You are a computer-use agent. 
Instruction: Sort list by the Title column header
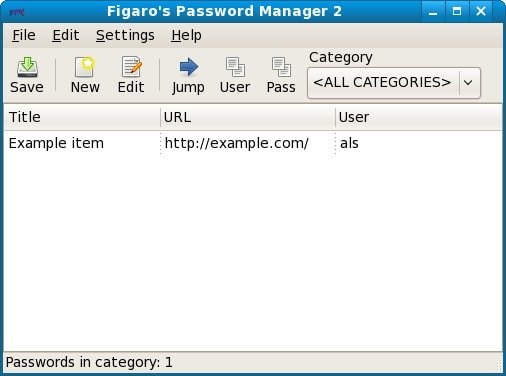82,117
